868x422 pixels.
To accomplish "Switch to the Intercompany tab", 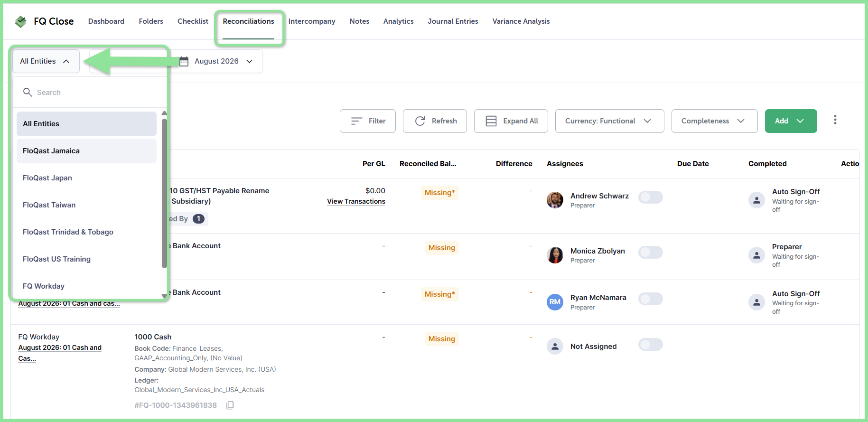I will coord(312,21).
